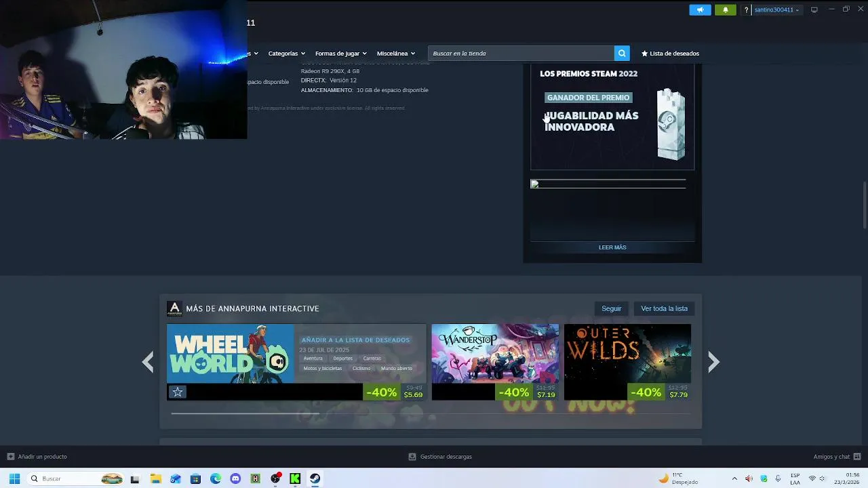Click the ESP LAA language indicator

(795, 479)
